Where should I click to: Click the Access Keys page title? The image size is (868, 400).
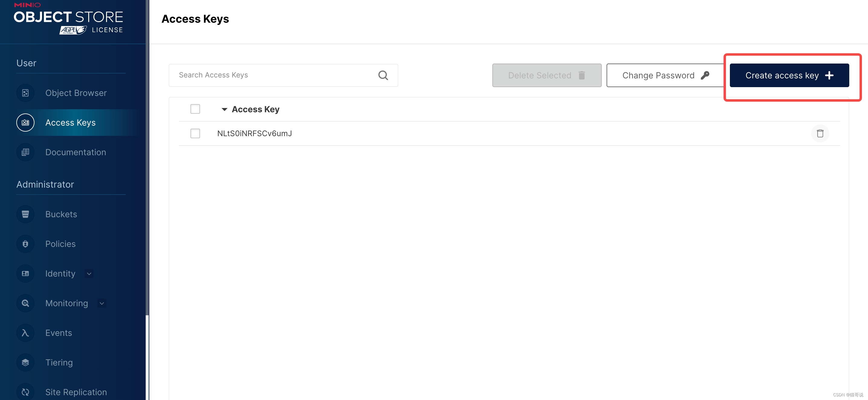tap(195, 19)
